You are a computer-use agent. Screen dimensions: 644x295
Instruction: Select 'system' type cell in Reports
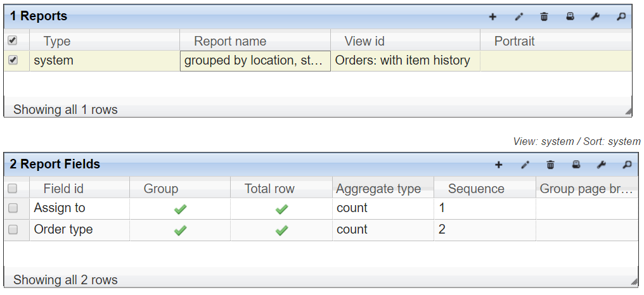[105, 61]
